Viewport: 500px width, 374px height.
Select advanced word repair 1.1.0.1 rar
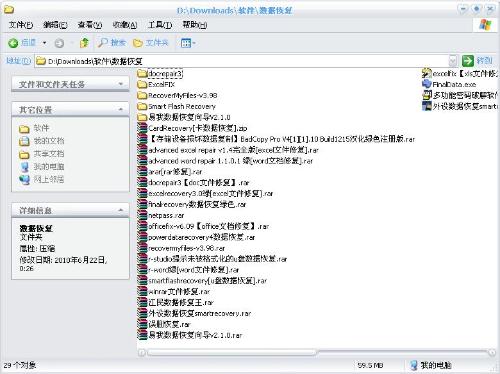(225, 161)
